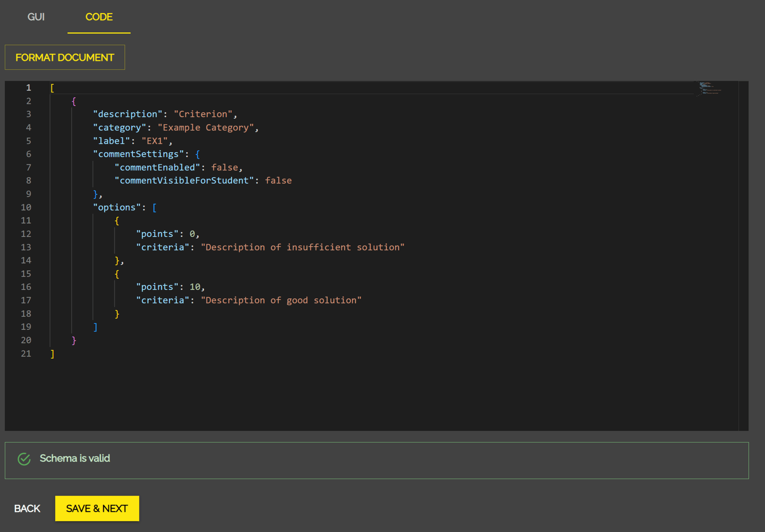Click the Schema is valid message
Viewport: 765px width, 532px height.
tap(75, 458)
